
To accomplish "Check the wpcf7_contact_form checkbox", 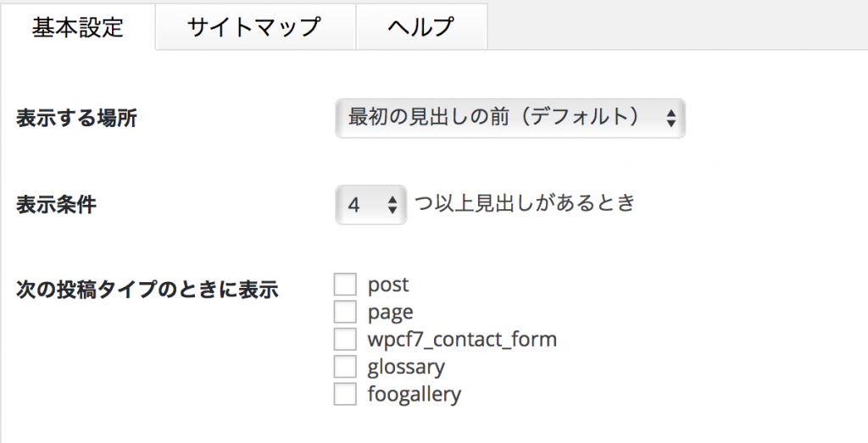I will 345,340.
